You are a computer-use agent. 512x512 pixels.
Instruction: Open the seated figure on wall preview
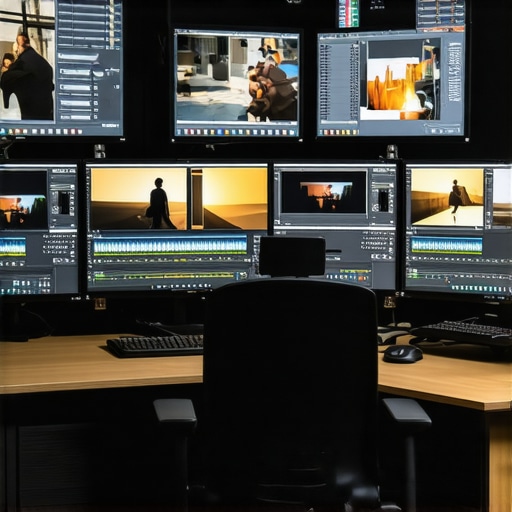[447, 198]
